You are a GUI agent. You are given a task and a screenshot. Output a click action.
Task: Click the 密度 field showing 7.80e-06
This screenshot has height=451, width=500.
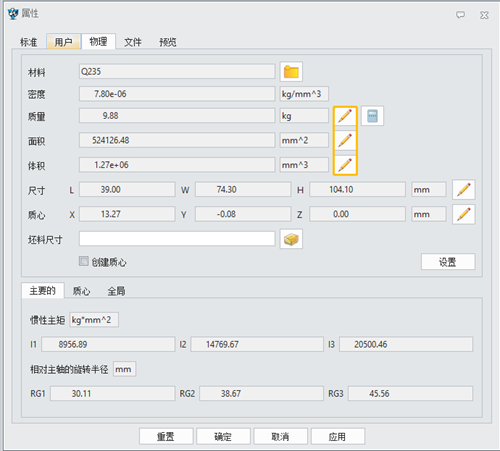177,94
